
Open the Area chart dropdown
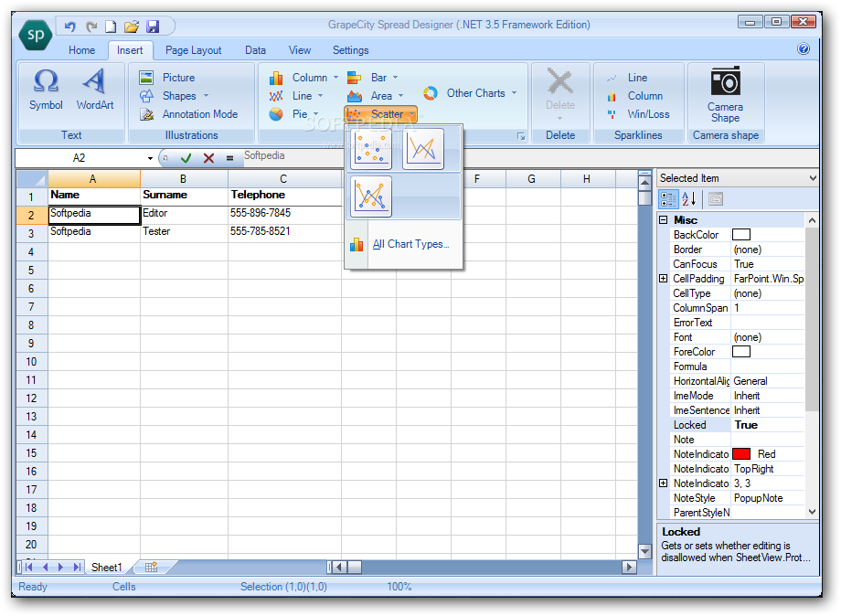pyautogui.click(x=400, y=96)
